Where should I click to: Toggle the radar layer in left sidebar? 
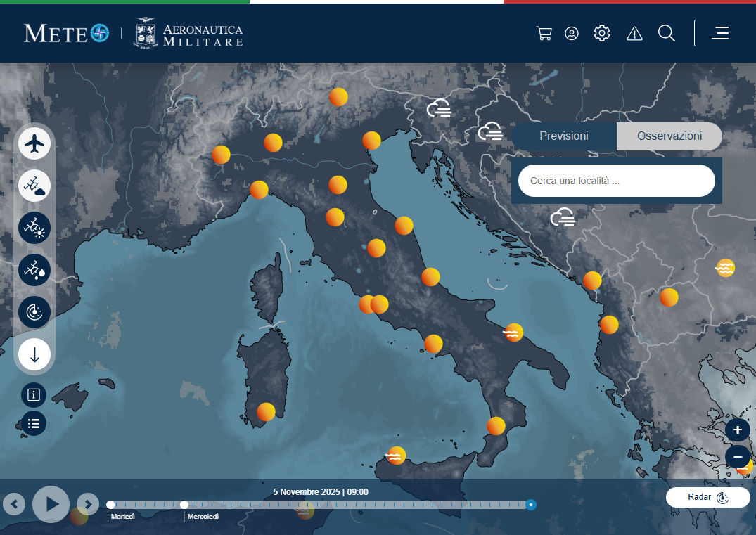pos(34,312)
